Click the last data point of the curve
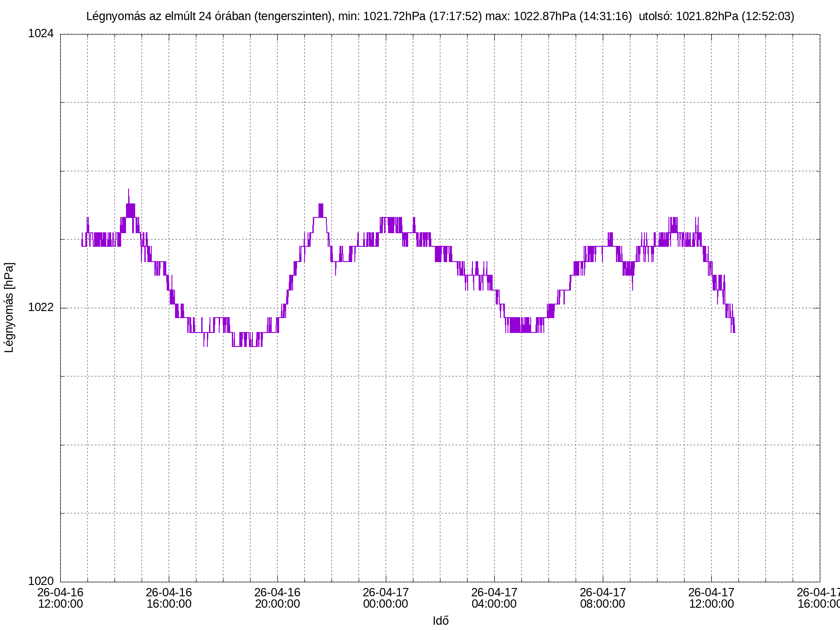The height and width of the screenshot is (630, 840). click(735, 332)
